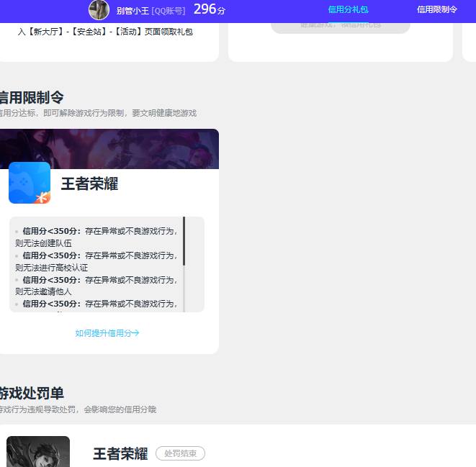
Task: Click the username 别管小王
Action: coord(133,11)
